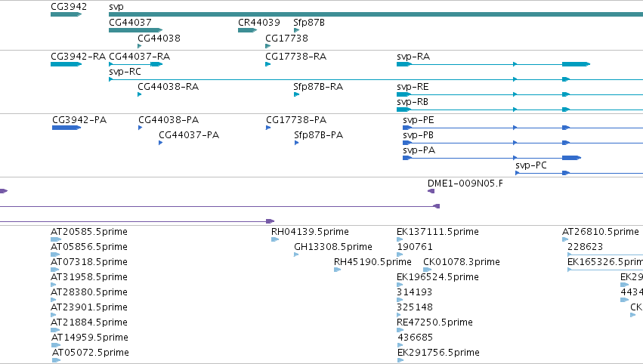This screenshot has height=364, width=643.
Task: Select the CG44038-PA protein arrow
Action: [141, 128]
